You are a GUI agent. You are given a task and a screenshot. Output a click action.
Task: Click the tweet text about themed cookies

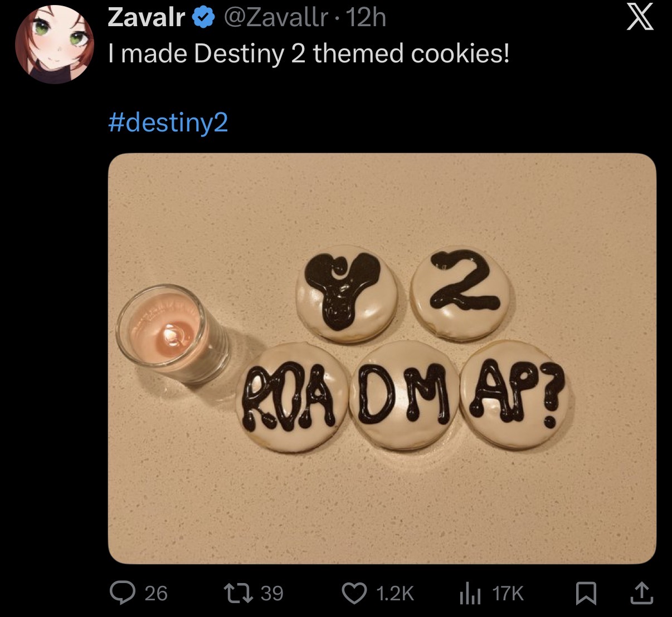click(x=309, y=54)
